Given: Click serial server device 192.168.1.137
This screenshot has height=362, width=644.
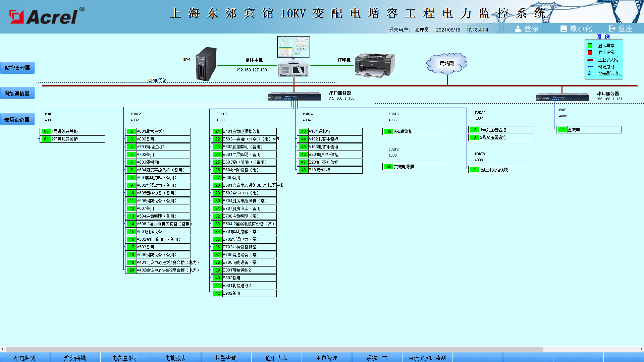Looking at the screenshot, I should 562,97.
